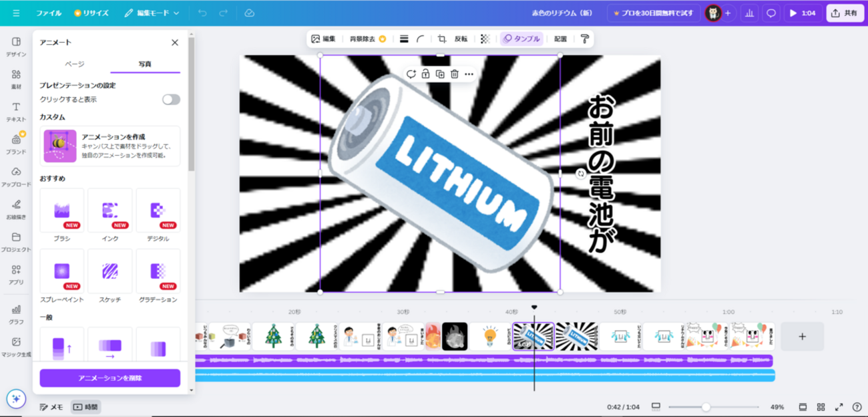Select the スケッチ animation

(110, 276)
